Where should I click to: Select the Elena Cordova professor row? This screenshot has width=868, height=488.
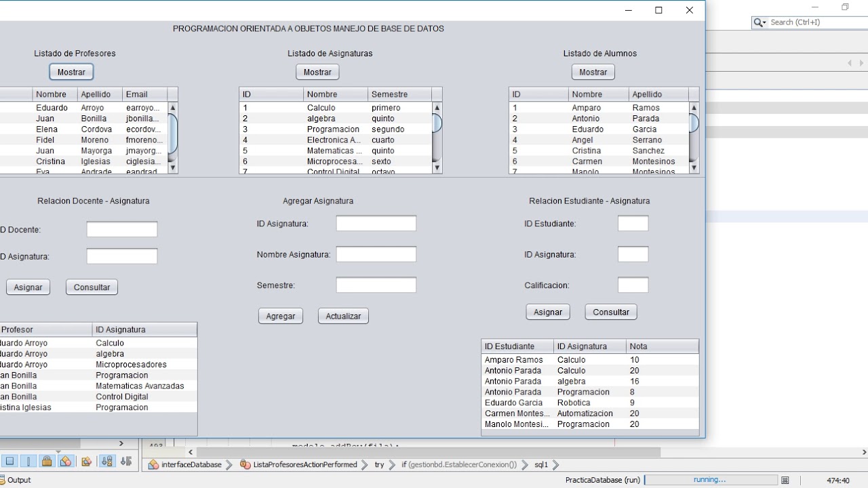pos(84,129)
